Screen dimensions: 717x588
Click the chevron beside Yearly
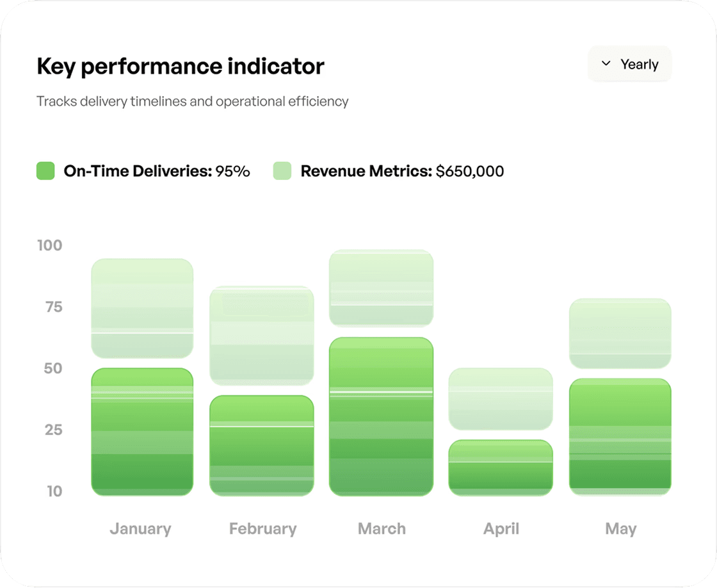[x=605, y=63]
